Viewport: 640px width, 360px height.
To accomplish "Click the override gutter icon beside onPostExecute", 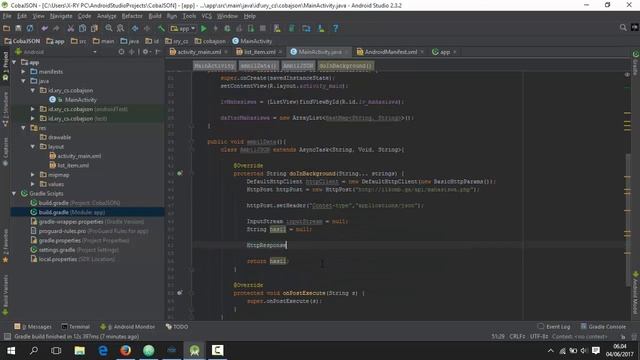I will click(180, 293).
